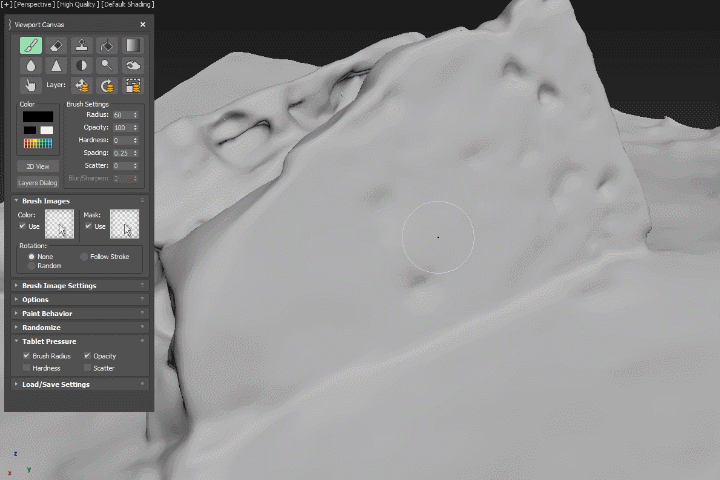Select the Sharpen triangle tool

coord(56,66)
